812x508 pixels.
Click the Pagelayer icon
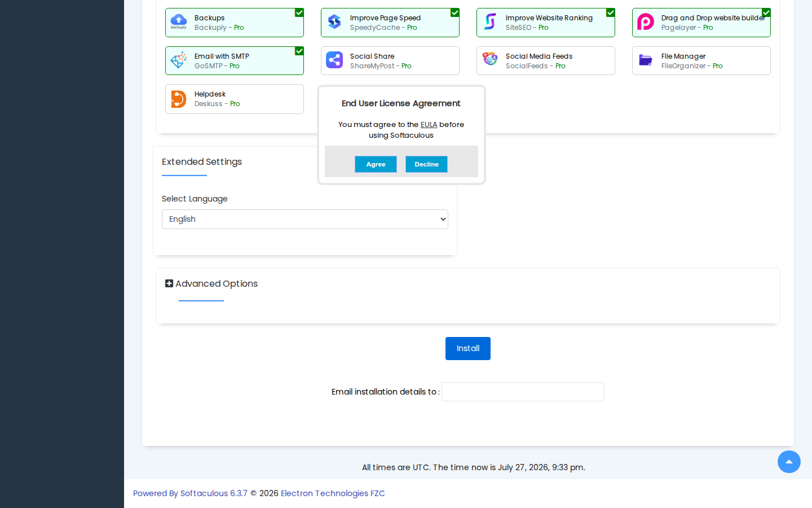646,22
